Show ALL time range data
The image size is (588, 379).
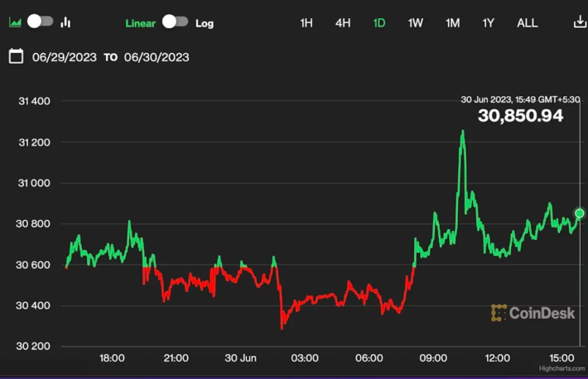(x=528, y=23)
